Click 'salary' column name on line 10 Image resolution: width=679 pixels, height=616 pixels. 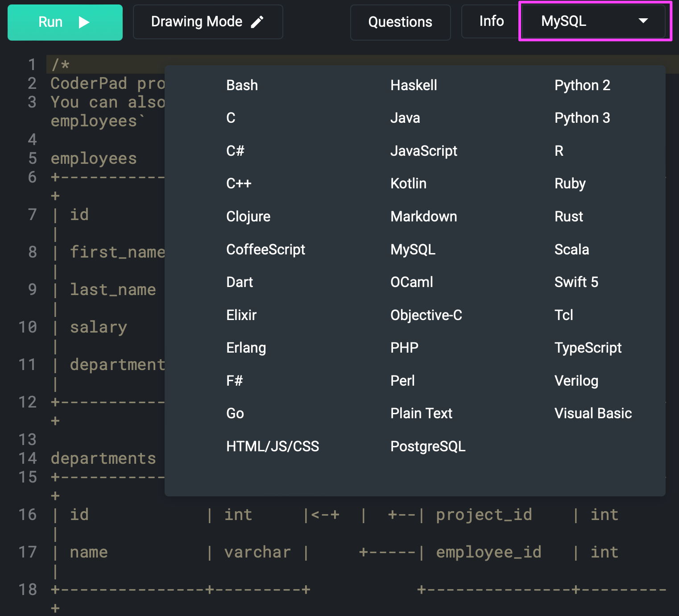[99, 327]
